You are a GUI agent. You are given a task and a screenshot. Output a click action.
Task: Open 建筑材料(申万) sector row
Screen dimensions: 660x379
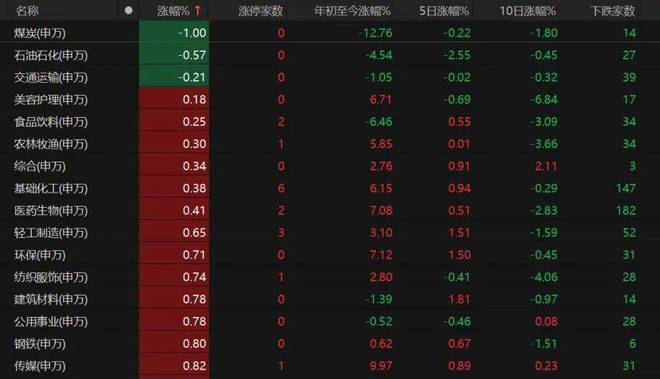coord(51,299)
